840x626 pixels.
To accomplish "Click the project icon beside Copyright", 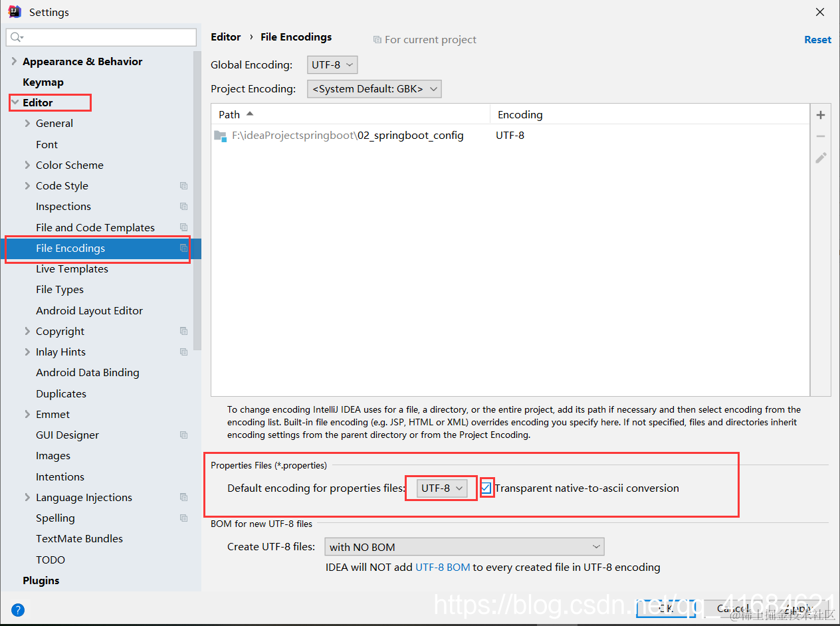I will coord(184,331).
